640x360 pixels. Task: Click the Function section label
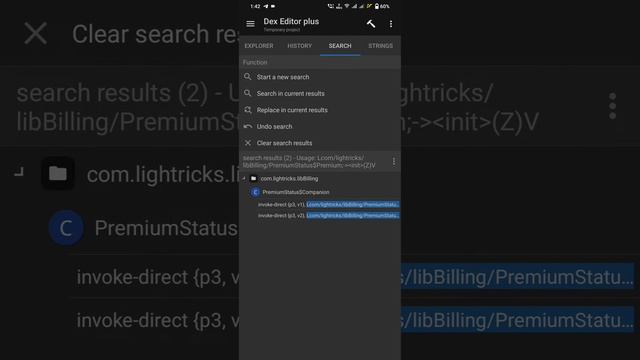tap(255, 62)
